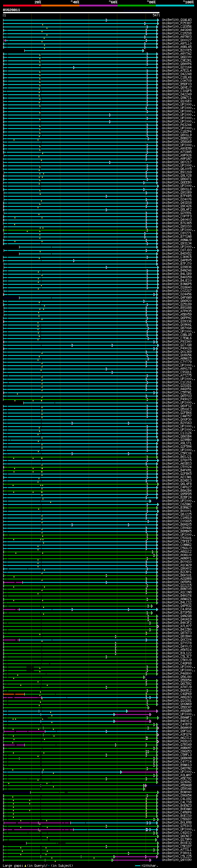Select the UniRef100_C9SQ11 label
The image size is (197, 868).
177,372
